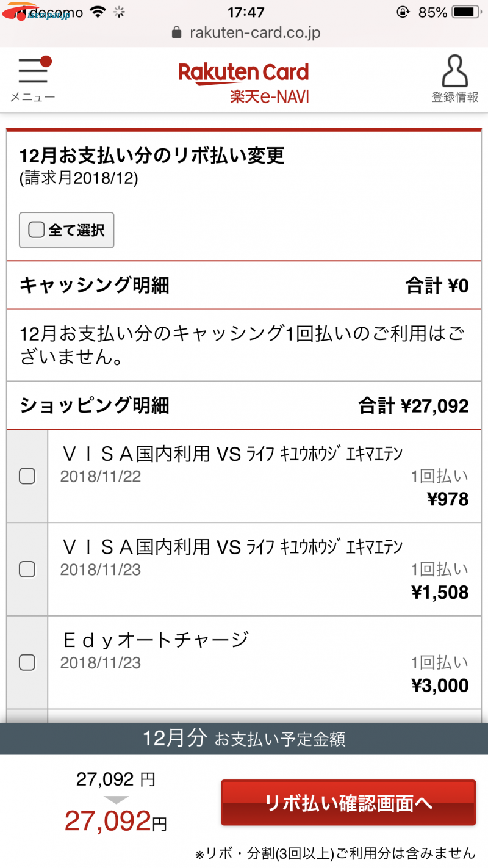Tap the ショッピング明細 section header
Screen dimensions: 488x868
pyautogui.click(x=95, y=406)
